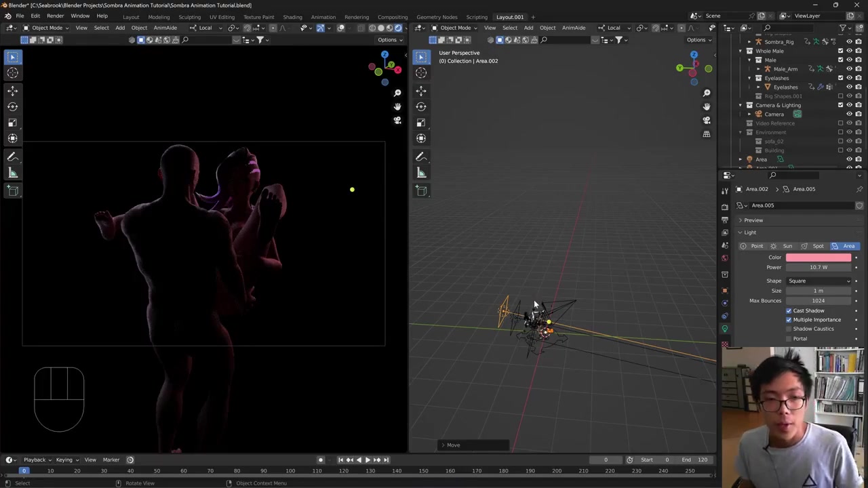The image size is (868, 488).
Task: Toggle the Cast Shadow checkbox
Action: (789, 310)
